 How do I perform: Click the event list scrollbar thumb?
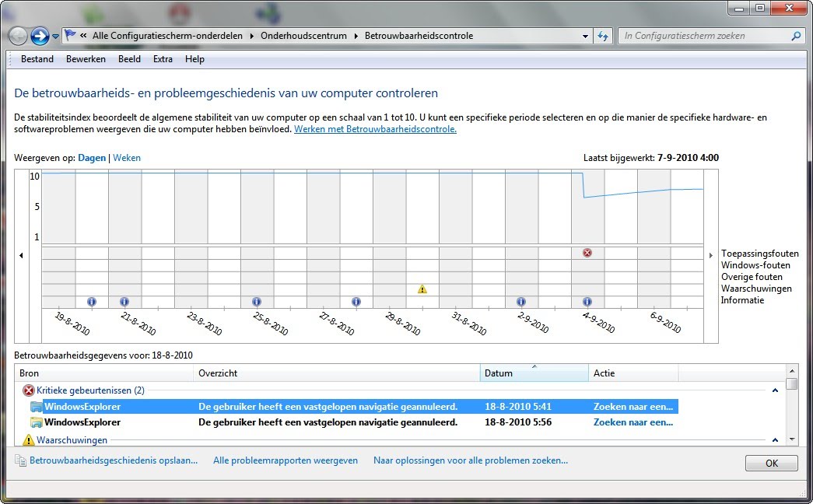point(791,383)
